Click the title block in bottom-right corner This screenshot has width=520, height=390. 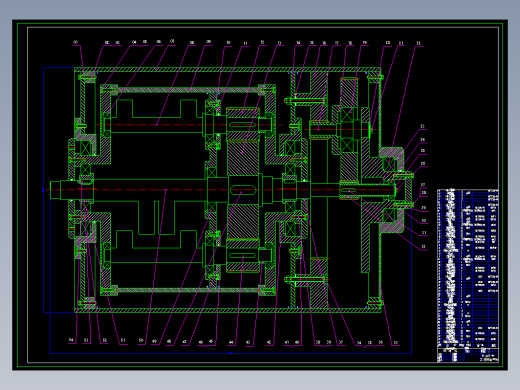pos(468,355)
